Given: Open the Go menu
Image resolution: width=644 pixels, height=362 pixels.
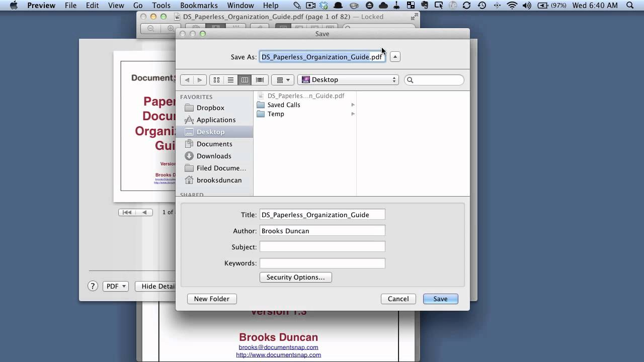Looking at the screenshot, I should pos(138,6).
